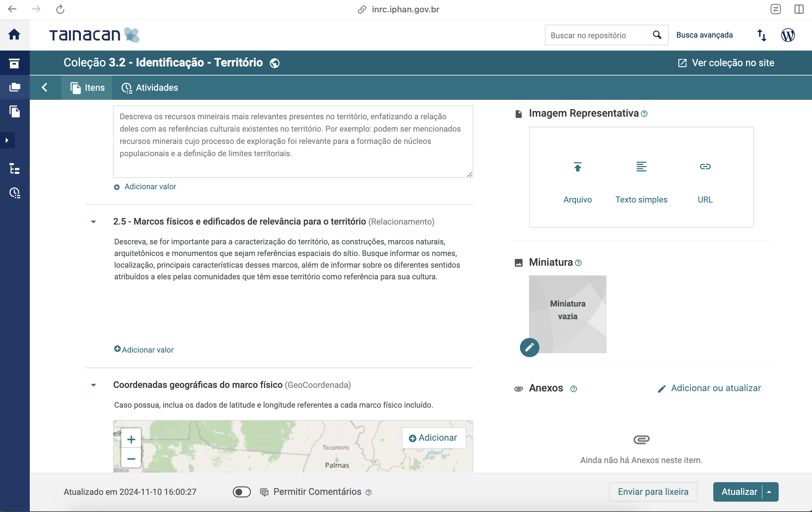
Task: Click Busca avançada link
Action: click(x=704, y=35)
